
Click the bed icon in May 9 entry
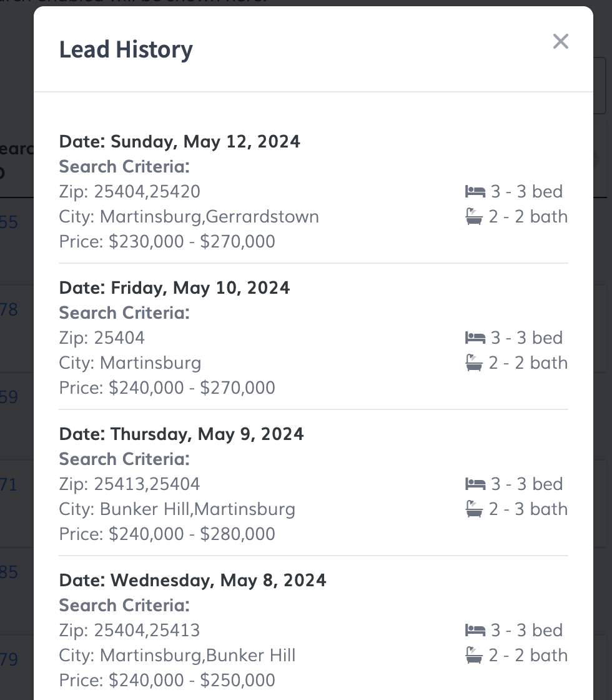point(475,484)
